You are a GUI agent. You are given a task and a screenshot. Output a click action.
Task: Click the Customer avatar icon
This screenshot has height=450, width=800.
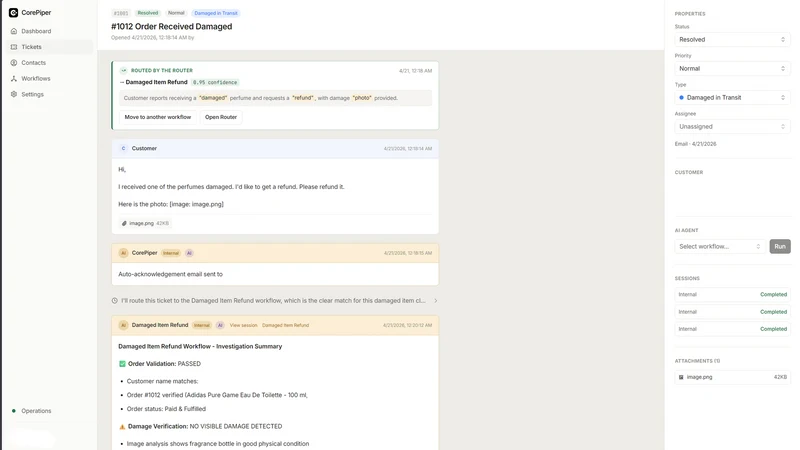[x=123, y=148]
